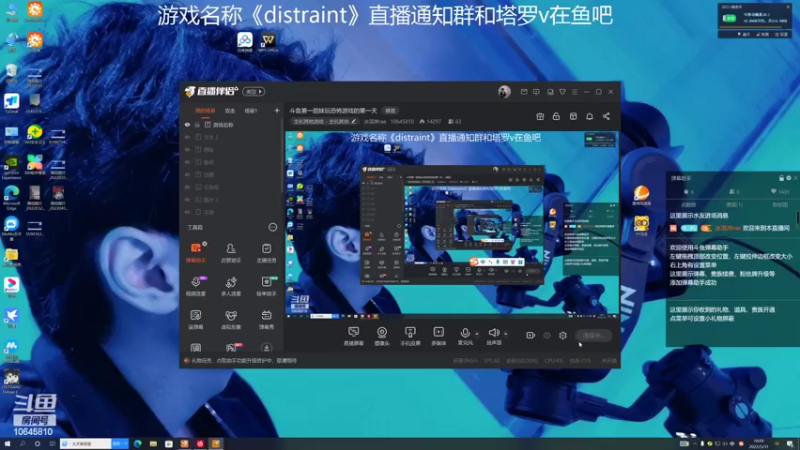Switch to the 场景1 tab

(251, 111)
